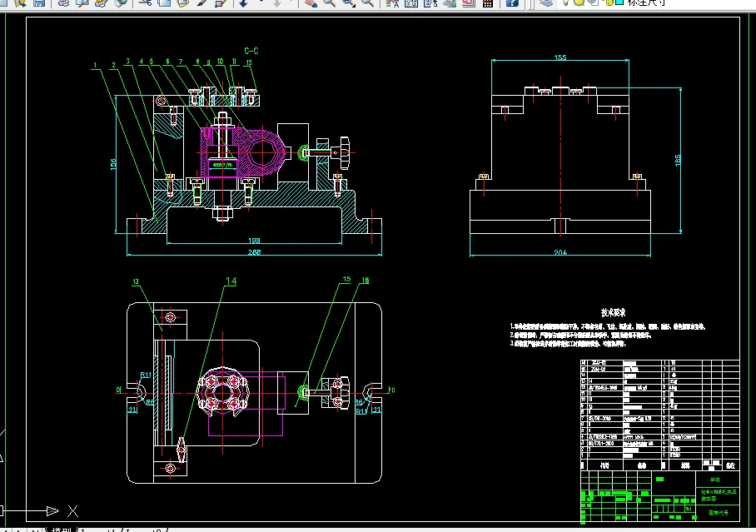Viewport: 756px width, 532px height.
Task: Toggle the layer freeze sun icon
Action: (579, 2)
